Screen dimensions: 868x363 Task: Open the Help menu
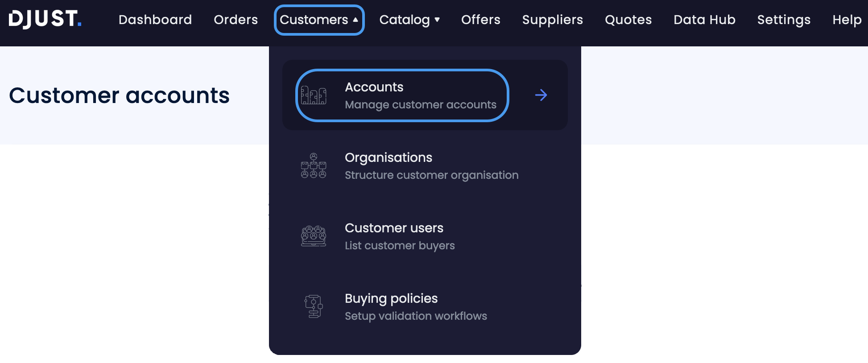click(x=847, y=20)
